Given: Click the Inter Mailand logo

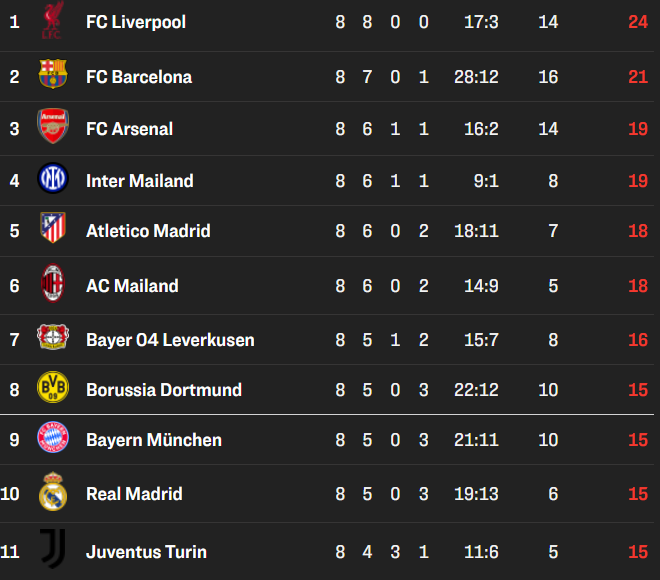Looking at the screenshot, I should (53, 178).
